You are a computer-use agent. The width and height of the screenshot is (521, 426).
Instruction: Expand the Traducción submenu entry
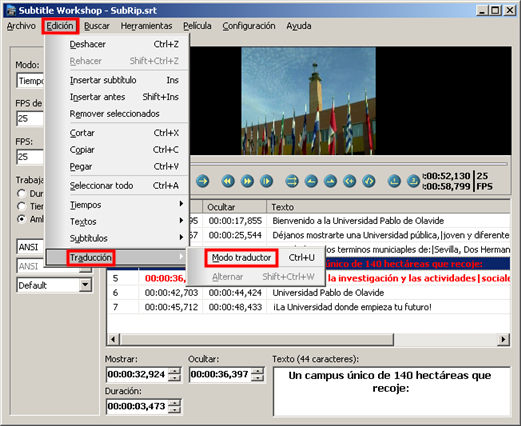[x=116, y=257]
